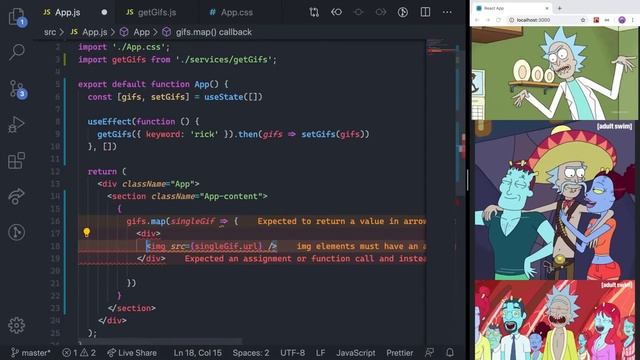The image size is (640, 360).
Task: Select gifs.map() callback breadcrumb
Action: click(207, 32)
